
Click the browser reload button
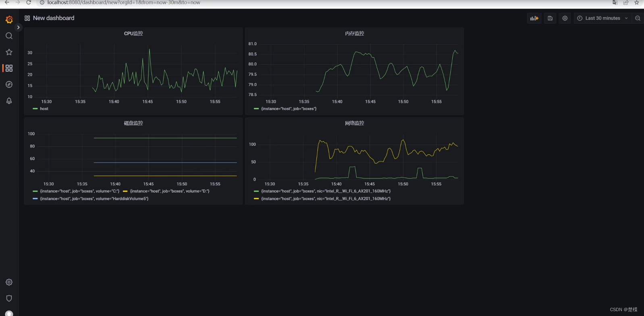pos(29,2)
